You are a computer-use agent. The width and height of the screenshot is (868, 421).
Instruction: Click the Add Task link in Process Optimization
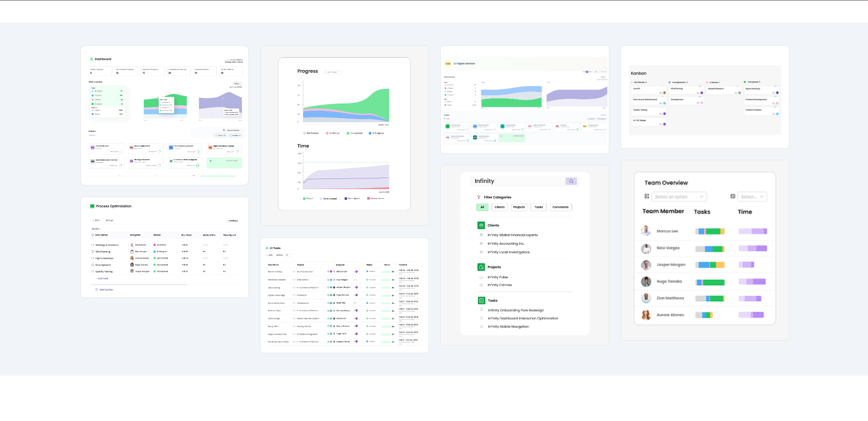(x=102, y=278)
